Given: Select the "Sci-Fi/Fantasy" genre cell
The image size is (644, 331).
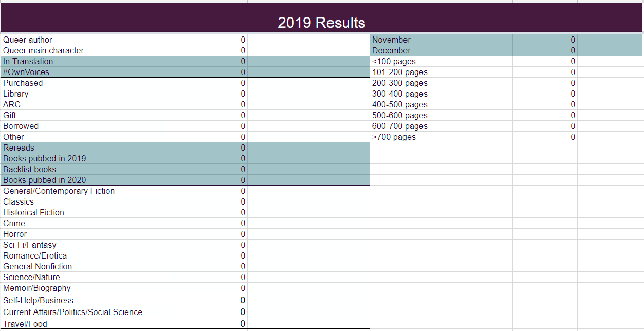Looking at the screenshot, I should point(85,245).
